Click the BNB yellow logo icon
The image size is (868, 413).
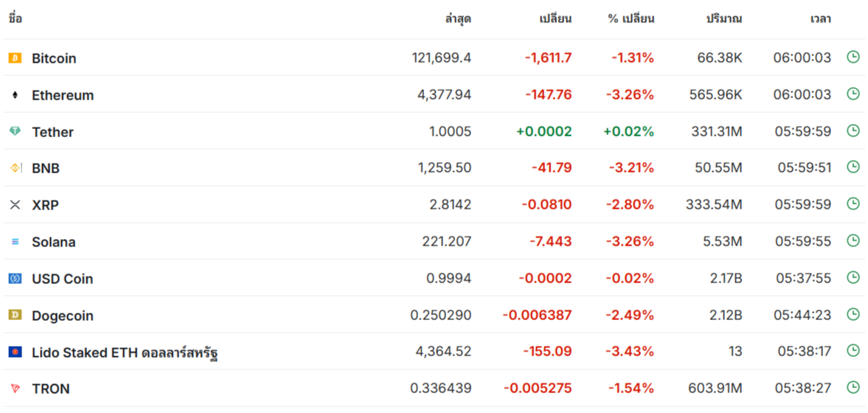(15, 168)
